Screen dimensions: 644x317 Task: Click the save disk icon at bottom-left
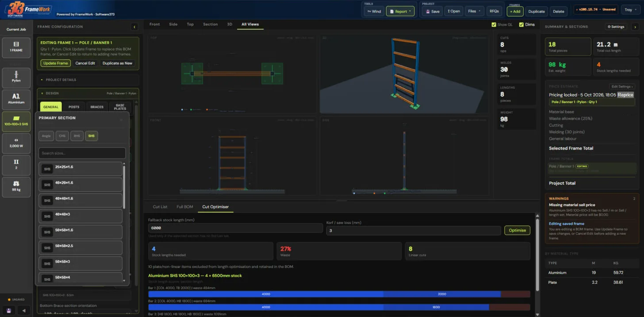click(9, 310)
